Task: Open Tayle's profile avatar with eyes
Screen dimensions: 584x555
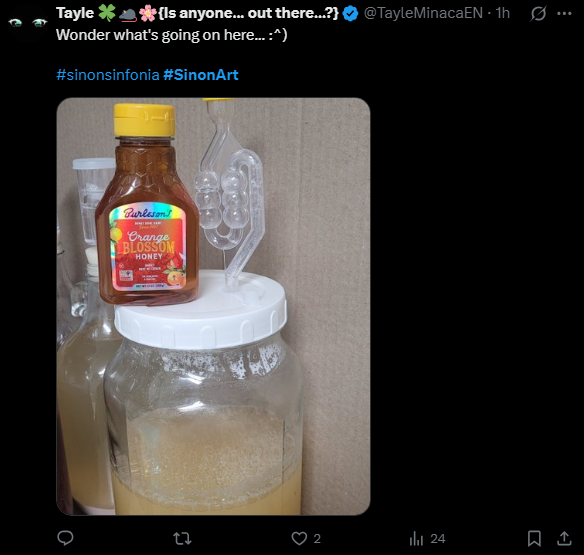Action: 28,23
